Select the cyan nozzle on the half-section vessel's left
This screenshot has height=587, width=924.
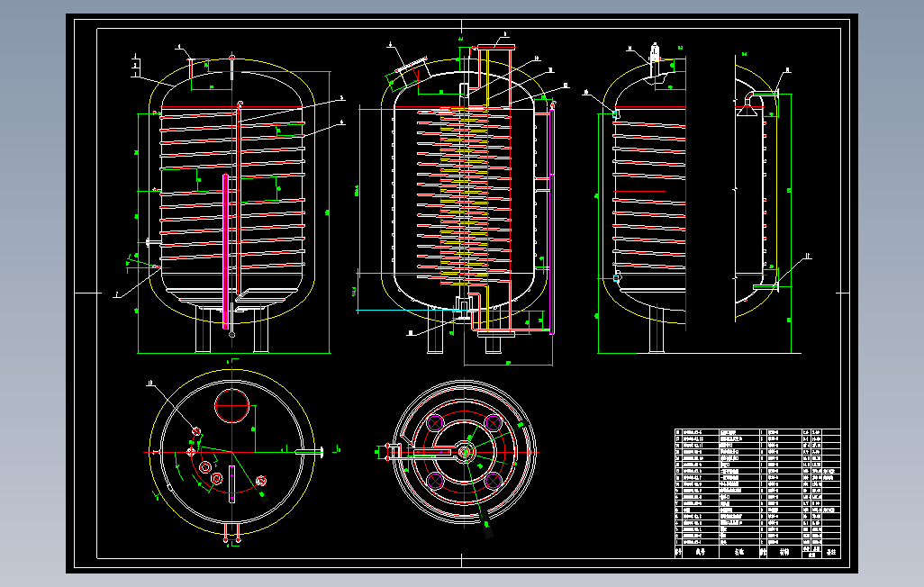point(616,113)
